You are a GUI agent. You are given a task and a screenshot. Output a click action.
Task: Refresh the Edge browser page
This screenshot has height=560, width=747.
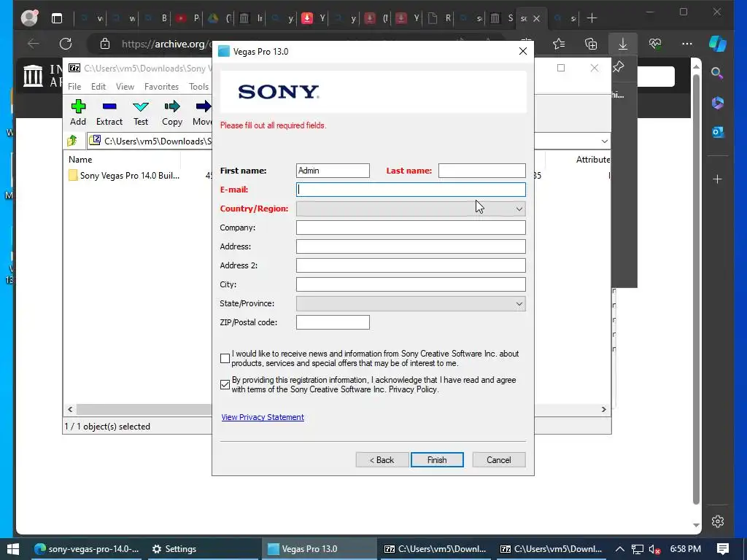[x=65, y=44]
